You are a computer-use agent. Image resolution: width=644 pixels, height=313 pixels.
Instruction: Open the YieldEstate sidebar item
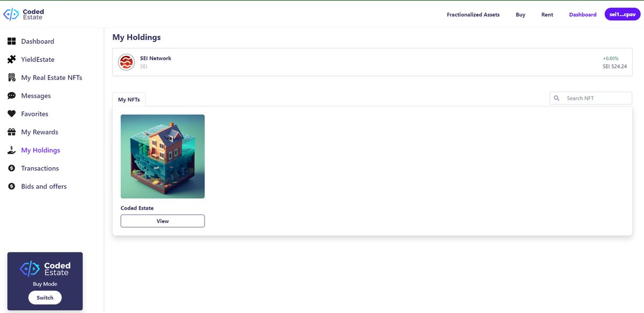[x=38, y=59]
